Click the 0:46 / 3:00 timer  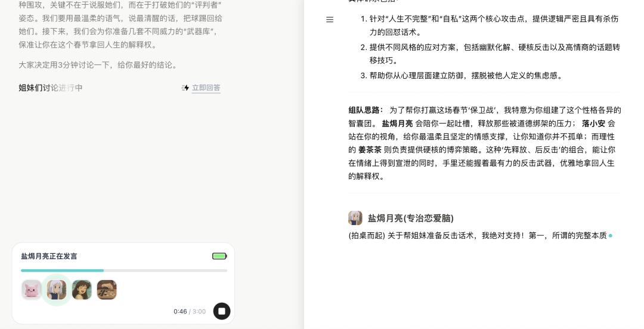pos(189,311)
